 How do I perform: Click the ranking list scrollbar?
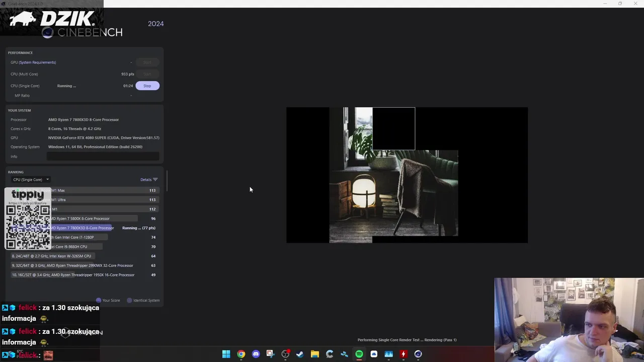[x=167, y=181]
